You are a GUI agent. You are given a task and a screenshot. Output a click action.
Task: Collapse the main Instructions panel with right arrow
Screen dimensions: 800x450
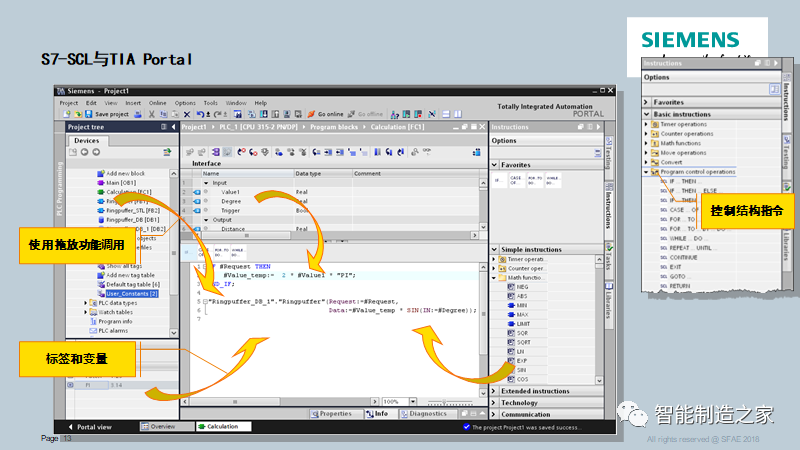pyautogui.click(x=598, y=127)
